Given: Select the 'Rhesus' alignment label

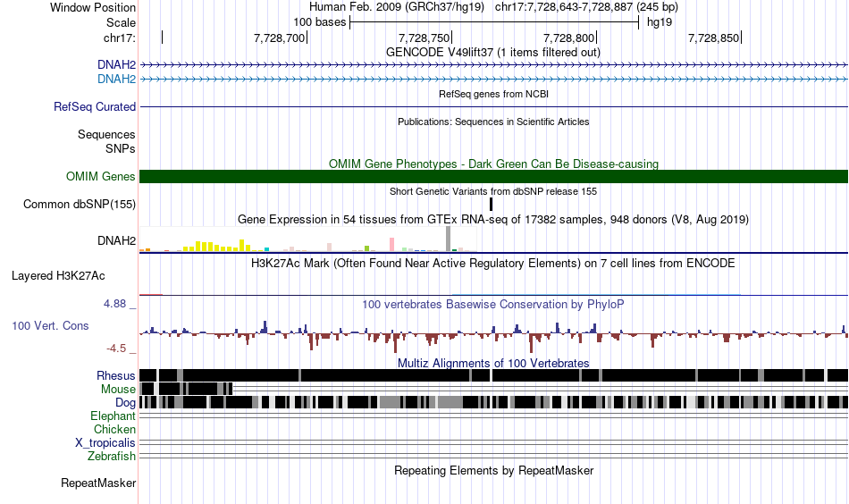Looking at the screenshot, I should click(116, 375).
